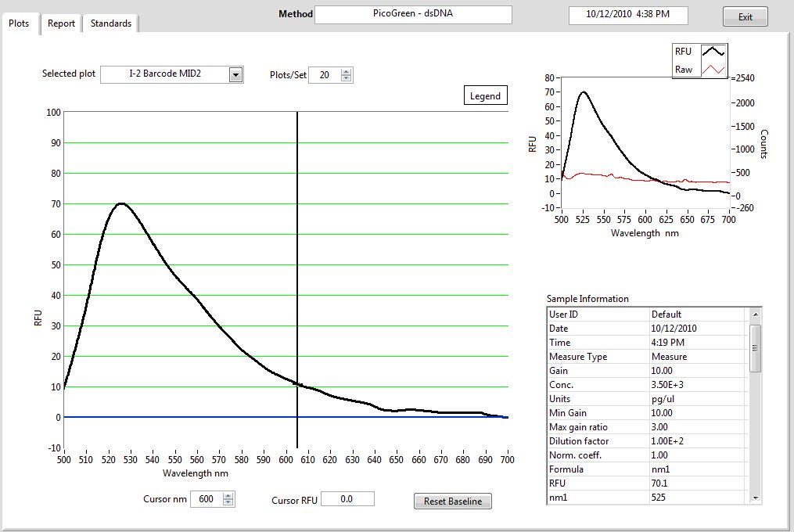Viewport: 794px width, 532px height.
Task: Click the Exit button
Action: pyautogui.click(x=745, y=16)
